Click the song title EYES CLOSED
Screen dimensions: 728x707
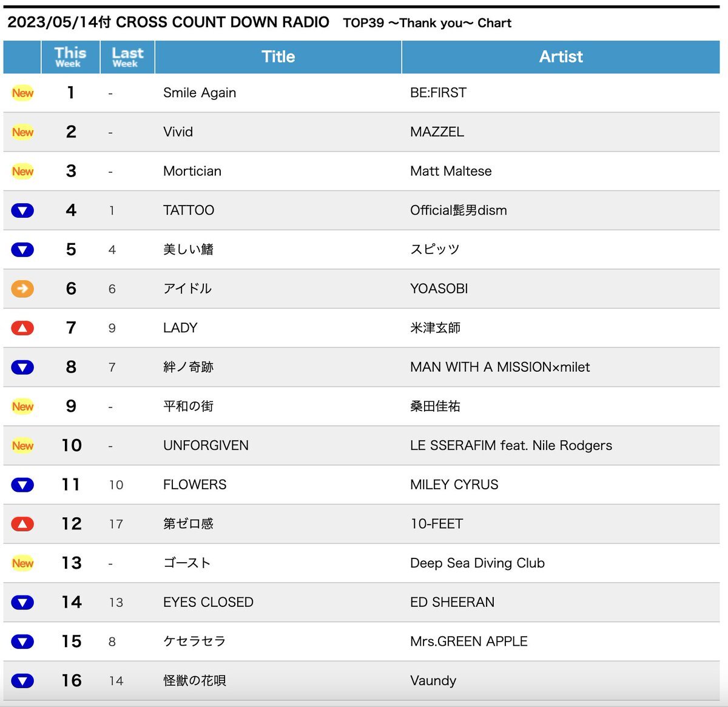pyautogui.click(x=208, y=603)
